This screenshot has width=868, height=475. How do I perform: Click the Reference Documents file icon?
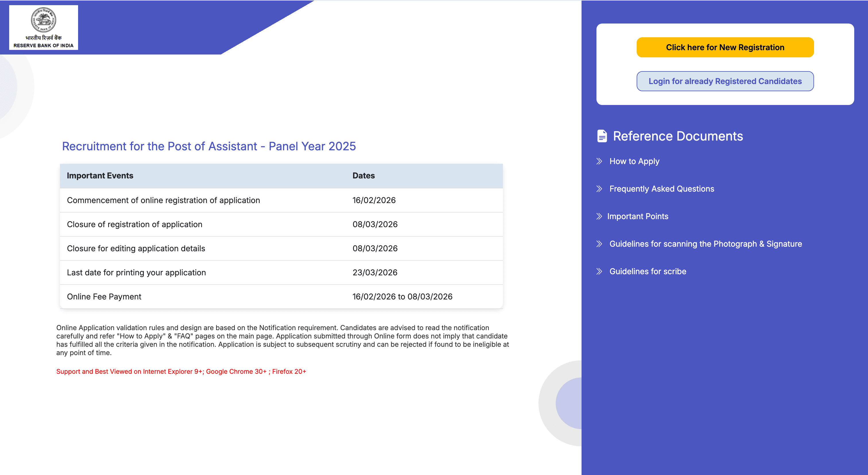tap(602, 136)
